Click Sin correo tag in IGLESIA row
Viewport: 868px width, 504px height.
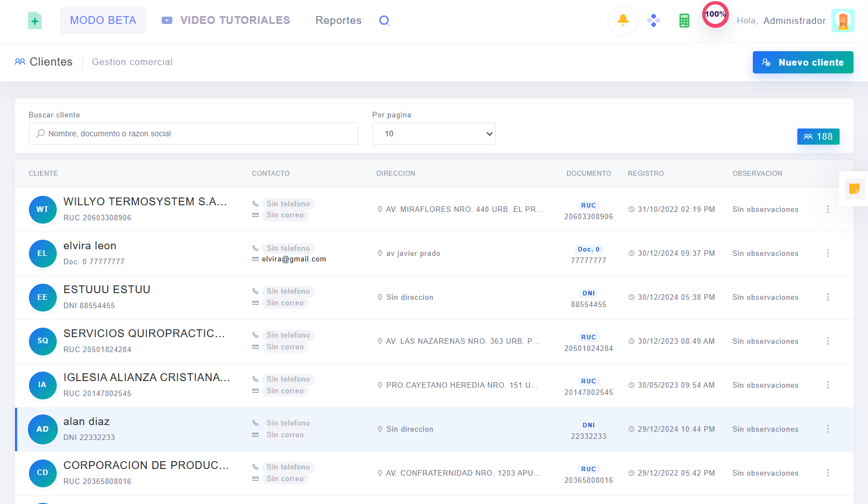[x=285, y=391]
